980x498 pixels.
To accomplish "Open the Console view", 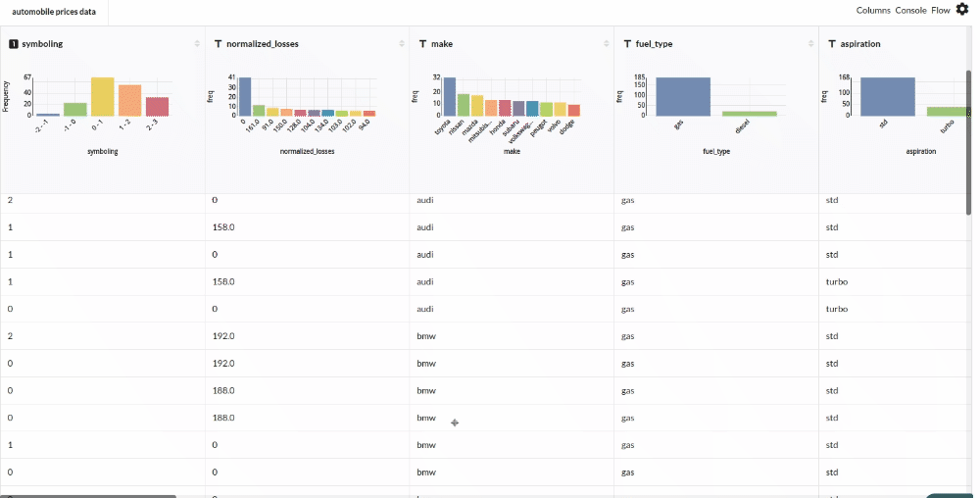I will pyautogui.click(x=910, y=10).
